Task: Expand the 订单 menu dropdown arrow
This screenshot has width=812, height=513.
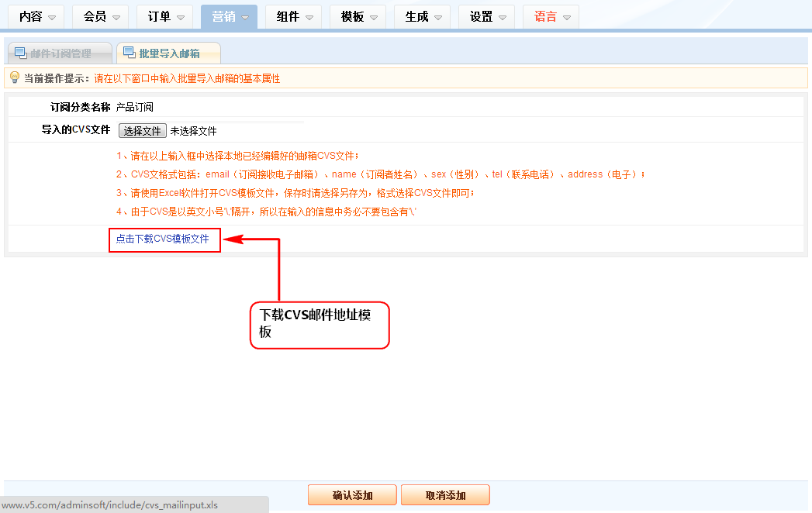Action: (180, 18)
